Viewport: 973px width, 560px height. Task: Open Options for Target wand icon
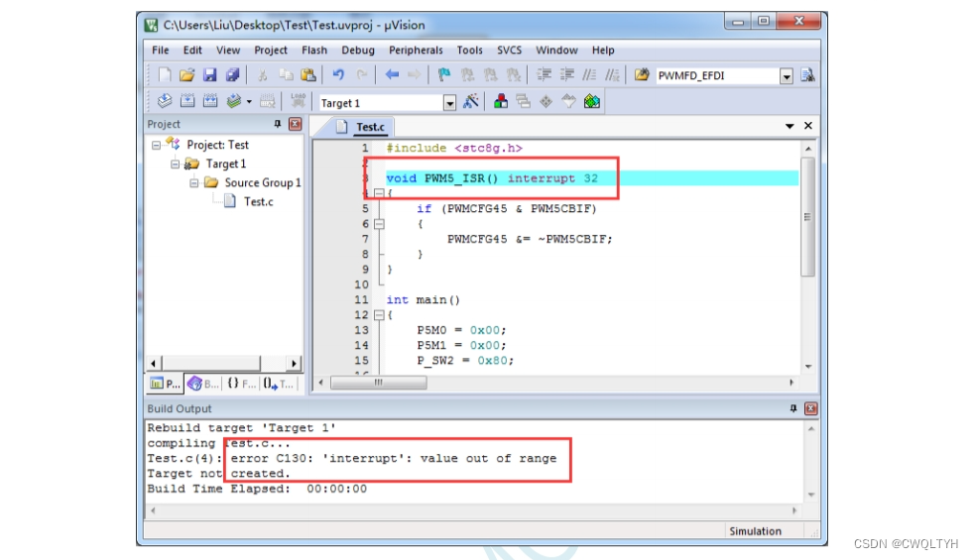click(x=471, y=101)
